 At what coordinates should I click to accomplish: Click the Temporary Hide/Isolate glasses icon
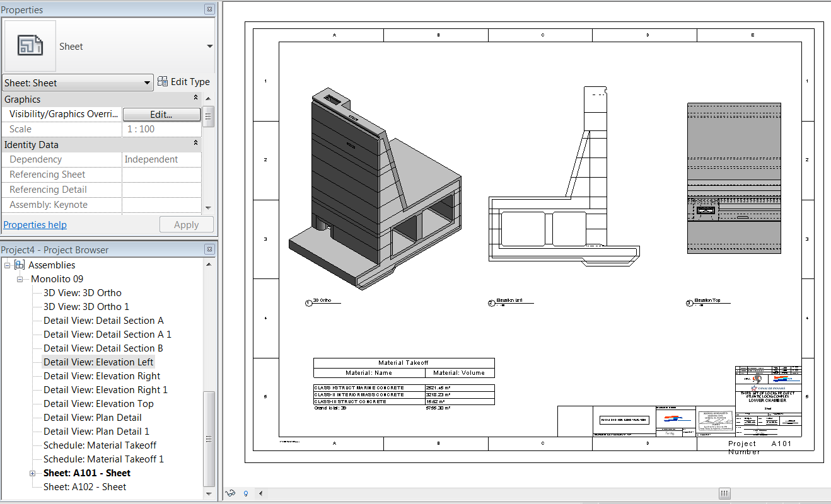[231, 493]
